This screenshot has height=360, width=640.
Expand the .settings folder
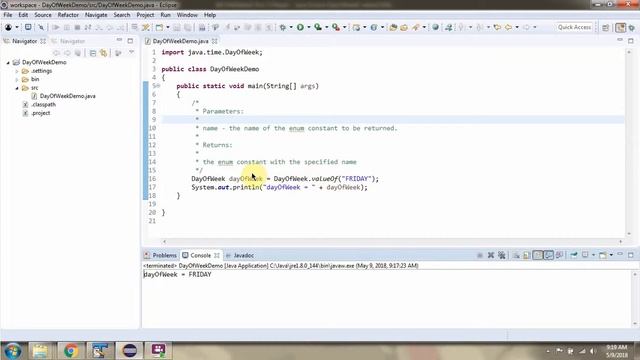[17, 71]
